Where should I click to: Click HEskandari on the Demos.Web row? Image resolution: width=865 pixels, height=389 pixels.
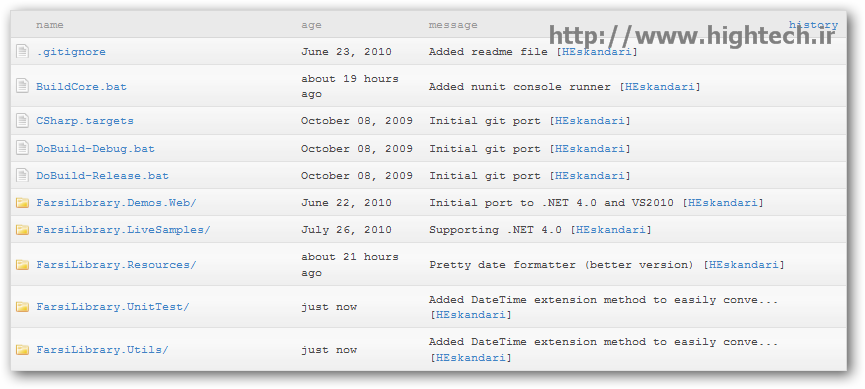pyautogui.click(x=723, y=203)
